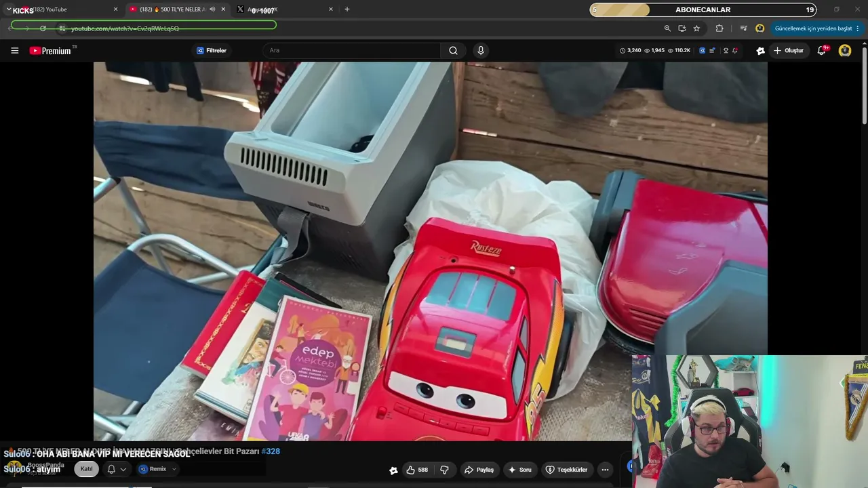Open the list icon in stats bar
The height and width of the screenshot is (488, 868).
pyautogui.click(x=712, y=51)
